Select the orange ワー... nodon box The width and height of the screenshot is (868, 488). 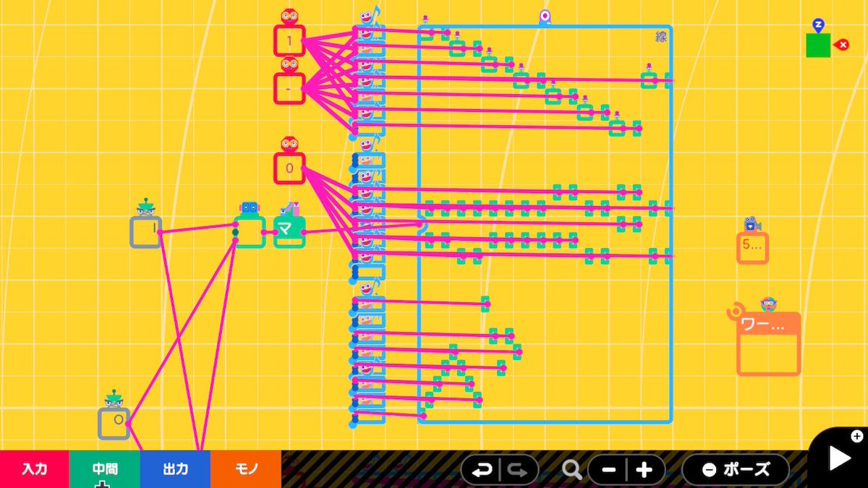(769, 344)
